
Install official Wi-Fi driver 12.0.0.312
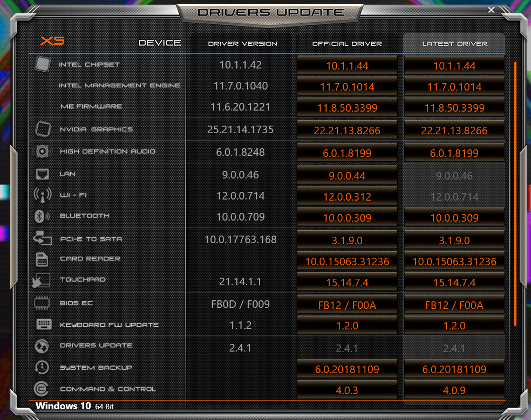(x=347, y=196)
